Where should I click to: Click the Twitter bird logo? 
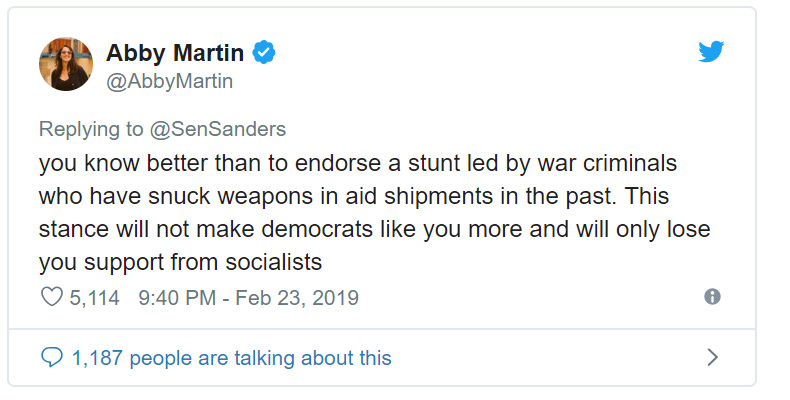(711, 52)
